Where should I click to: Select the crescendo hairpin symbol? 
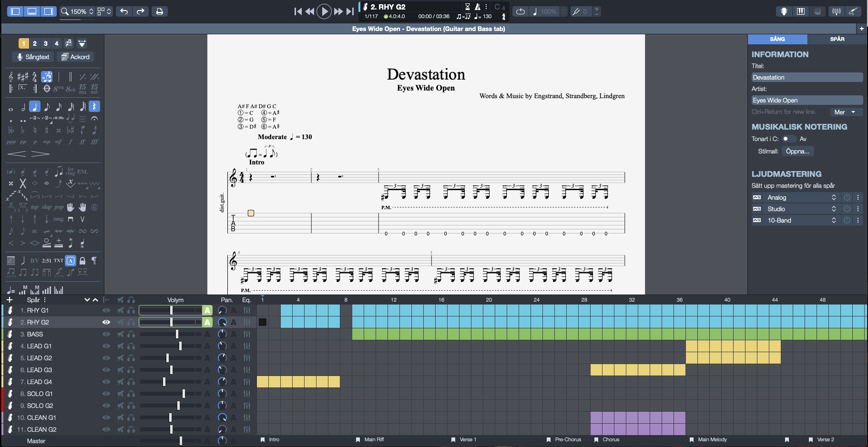[x=17, y=154]
